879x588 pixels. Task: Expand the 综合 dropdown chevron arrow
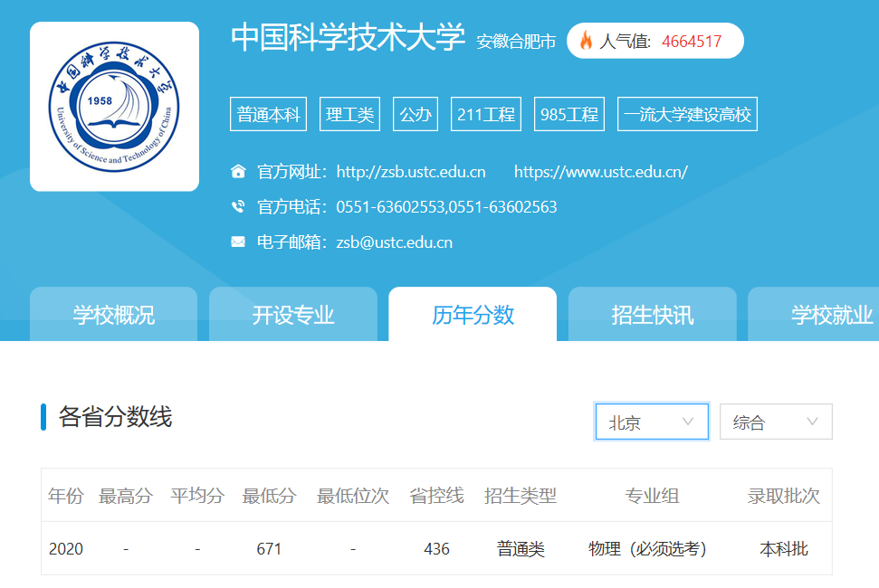814,421
